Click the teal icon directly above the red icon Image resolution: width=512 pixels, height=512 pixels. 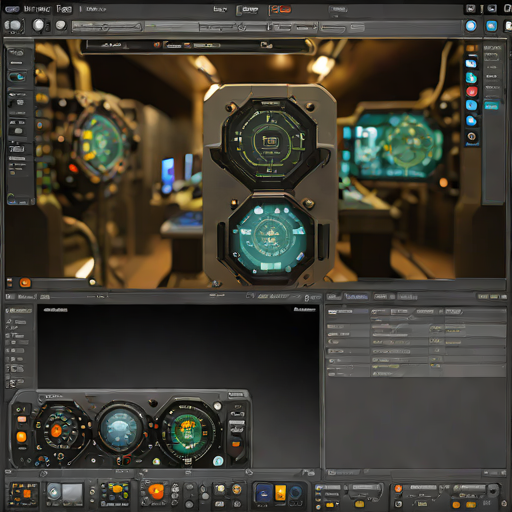(471, 77)
